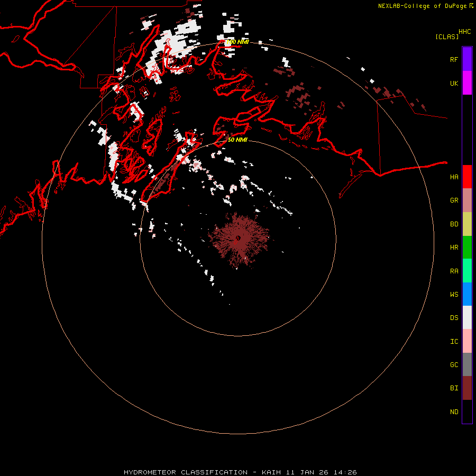Select the GC gray legend swatch
This screenshot has height=476, width=476.
point(467,364)
